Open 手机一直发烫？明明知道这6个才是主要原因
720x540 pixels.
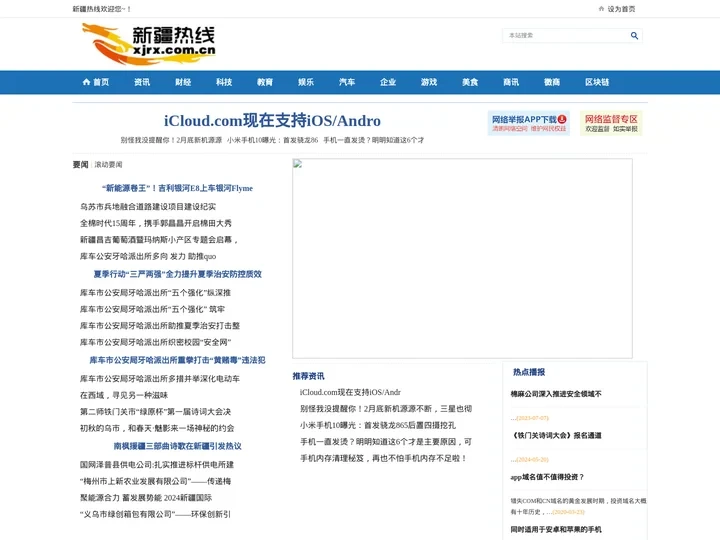pyautogui.click(x=386, y=442)
